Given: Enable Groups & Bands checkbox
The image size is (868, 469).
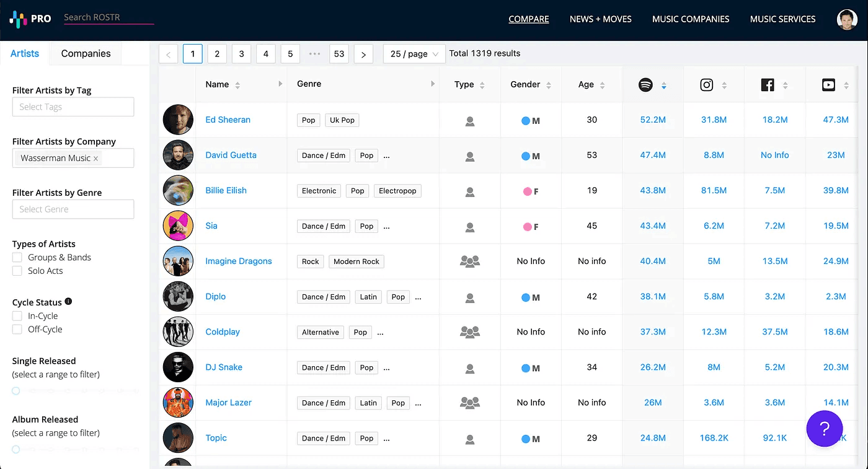Looking at the screenshot, I should [x=17, y=257].
